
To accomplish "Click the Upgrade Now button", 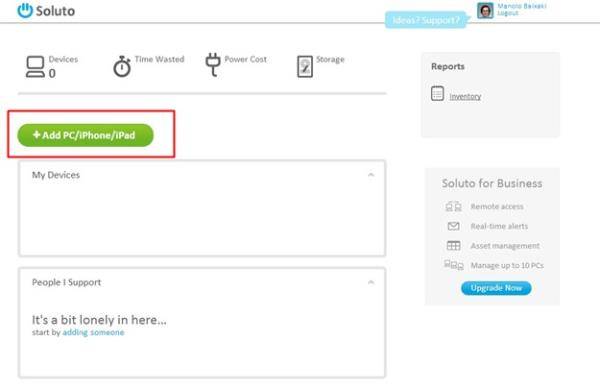I will (496, 288).
